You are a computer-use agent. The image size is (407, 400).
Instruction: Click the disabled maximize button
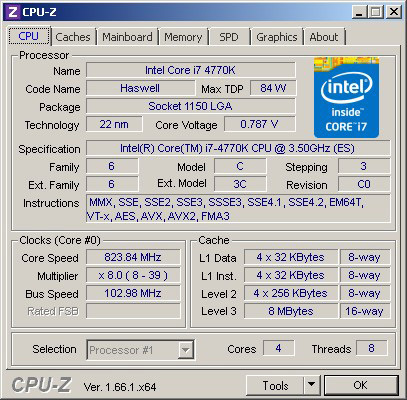coord(376,12)
